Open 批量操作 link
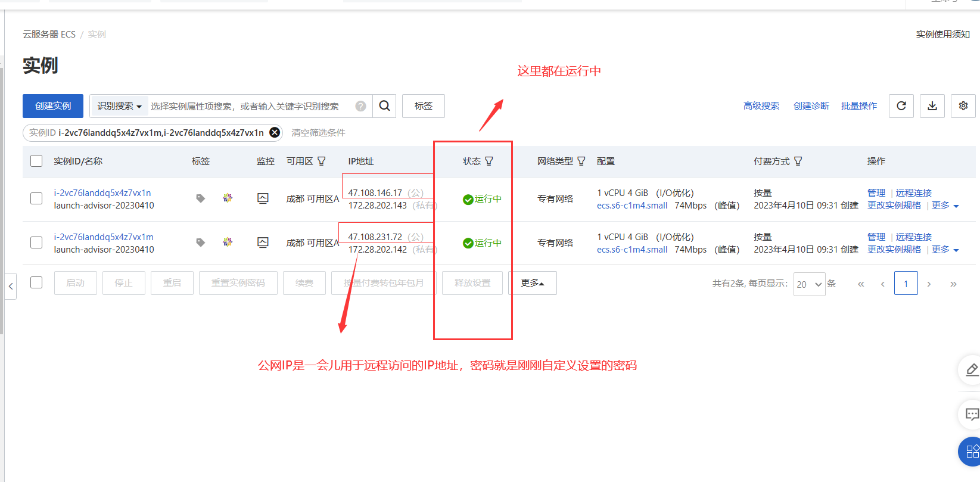The image size is (980, 482). tap(859, 106)
